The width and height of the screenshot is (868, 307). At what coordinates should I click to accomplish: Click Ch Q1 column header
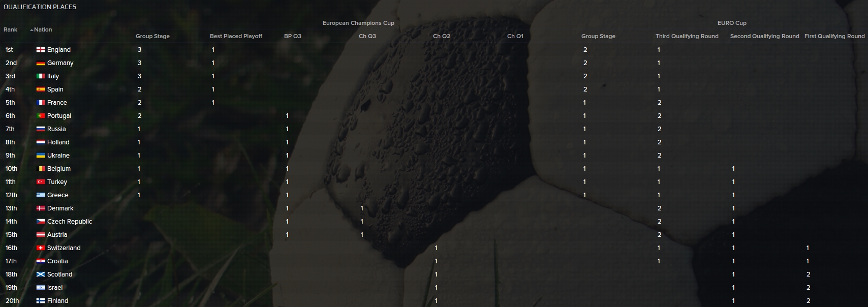[515, 36]
